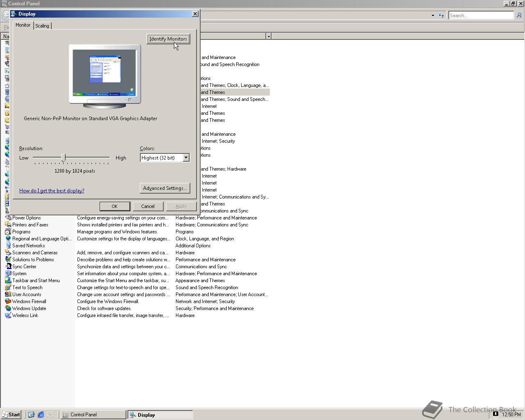Click 'Network and Internet; Security' for Windows Firewall
The width and height of the screenshot is (525, 420).
(x=205, y=301)
